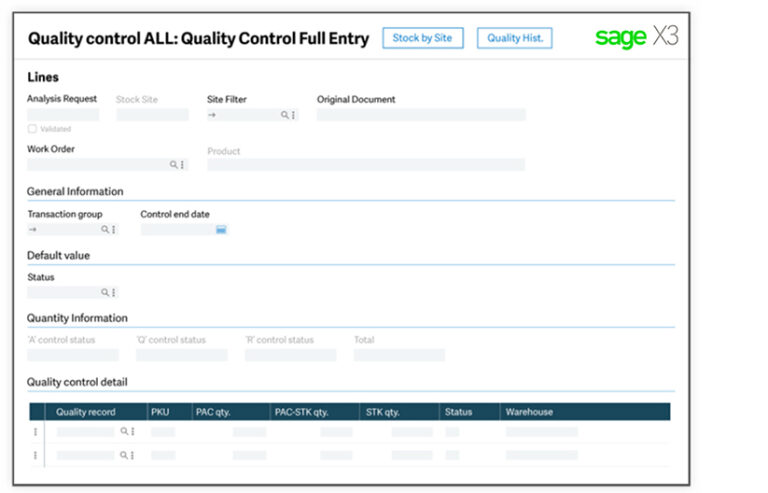Click into the Analysis Request field
This screenshot has height=493, width=768.
[63, 115]
